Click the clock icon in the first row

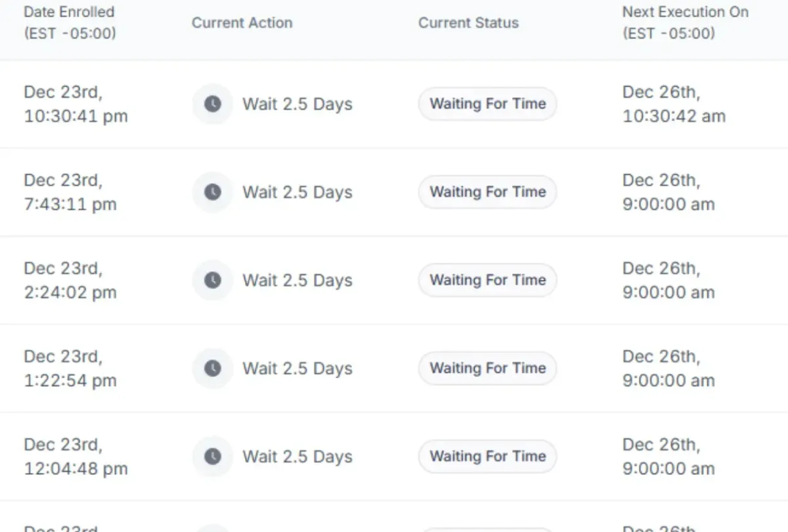pyautogui.click(x=212, y=104)
